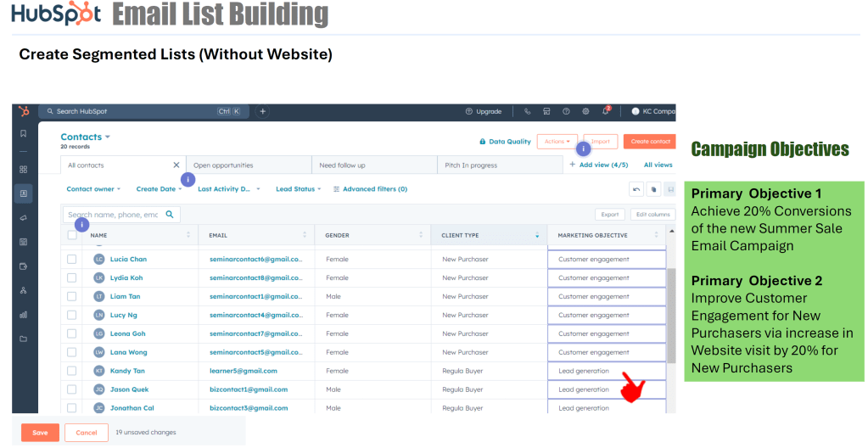Open the reporting bar chart sidebar icon
The height and width of the screenshot is (448, 868).
tap(24, 315)
